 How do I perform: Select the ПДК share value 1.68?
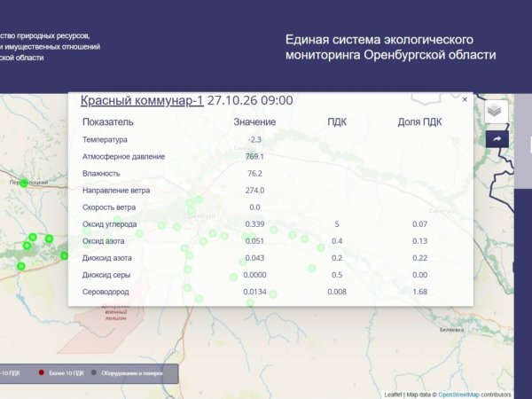pyautogui.click(x=419, y=292)
